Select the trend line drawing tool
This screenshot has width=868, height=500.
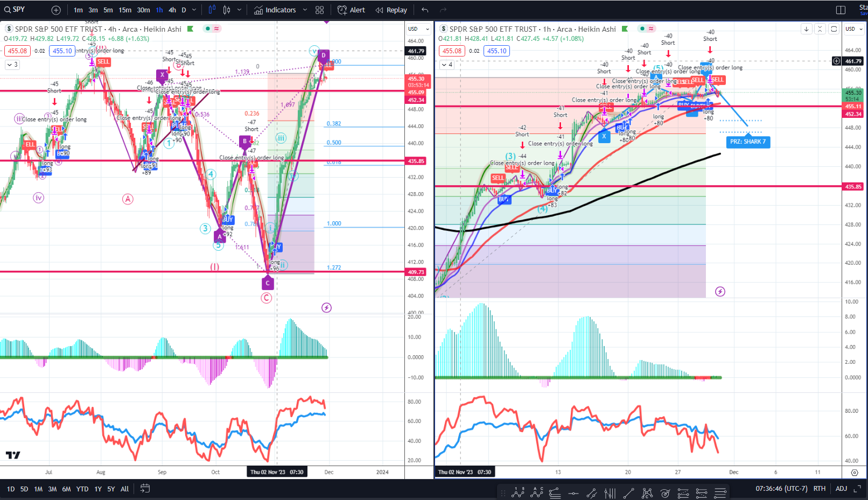coord(628,492)
